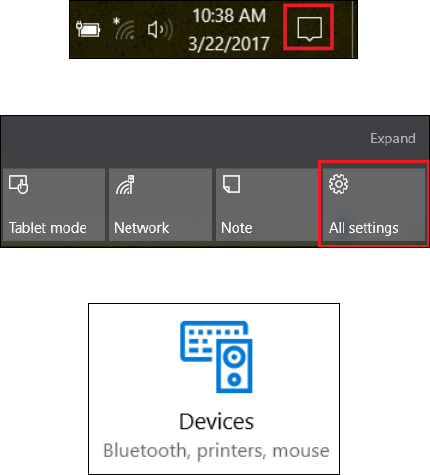Image resolution: width=430 pixels, height=475 pixels.
Task: Open the Devices settings category
Action: [214, 389]
